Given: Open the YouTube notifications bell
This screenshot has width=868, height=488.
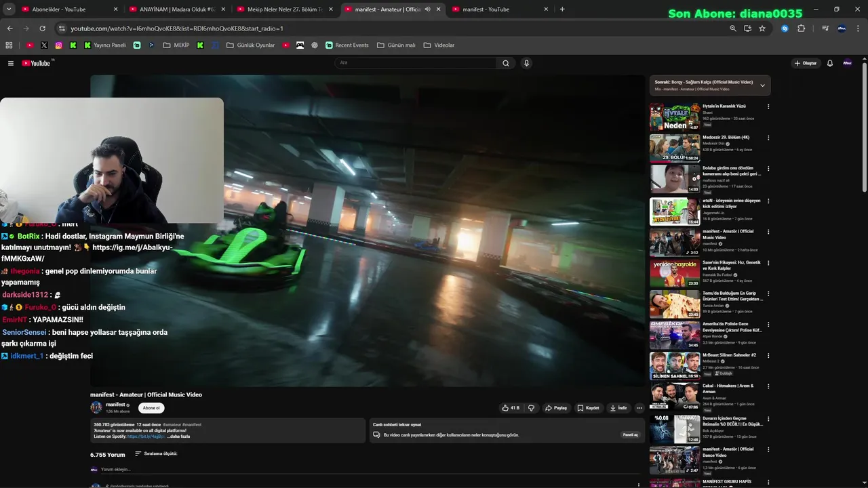Looking at the screenshot, I should point(829,63).
